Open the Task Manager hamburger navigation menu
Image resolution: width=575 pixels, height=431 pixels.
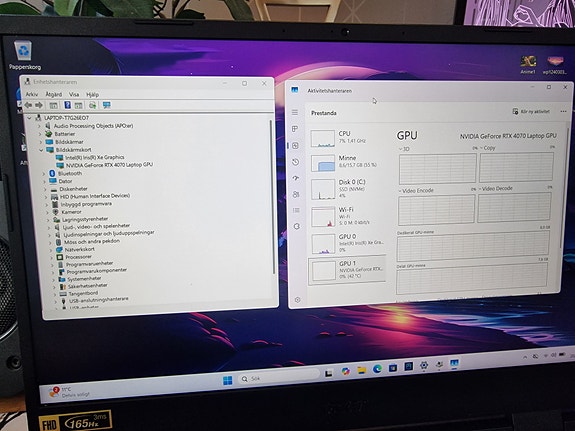pyautogui.click(x=295, y=113)
